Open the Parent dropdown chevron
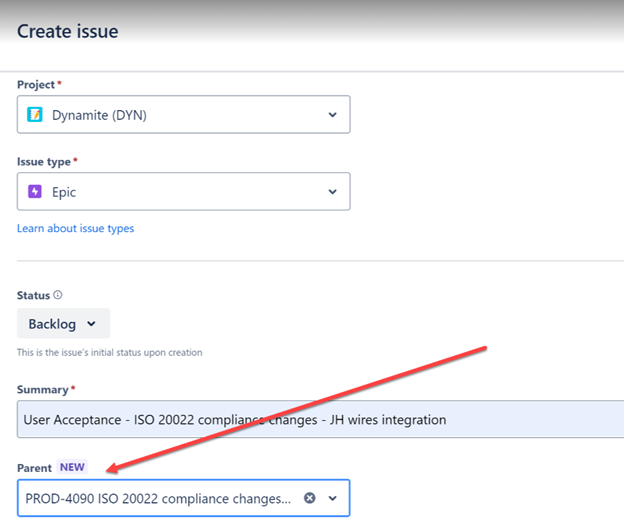624x525 pixels. tap(333, 498)
